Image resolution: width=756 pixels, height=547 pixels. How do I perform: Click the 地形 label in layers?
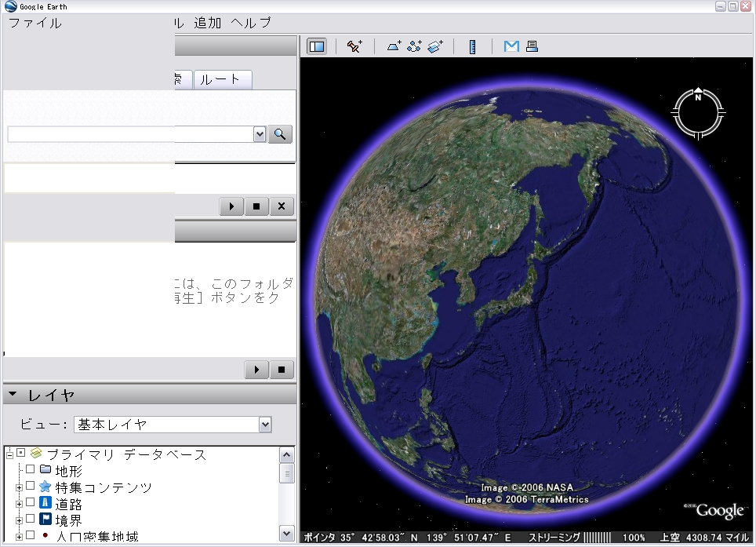tap(68, 471)
